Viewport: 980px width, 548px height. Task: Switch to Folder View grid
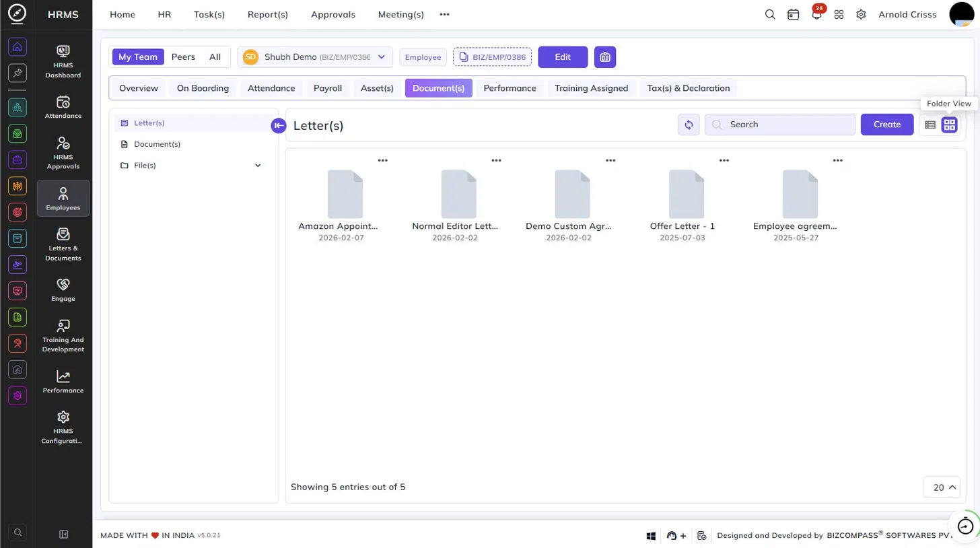pyautogui.click(x=949, y=125)
